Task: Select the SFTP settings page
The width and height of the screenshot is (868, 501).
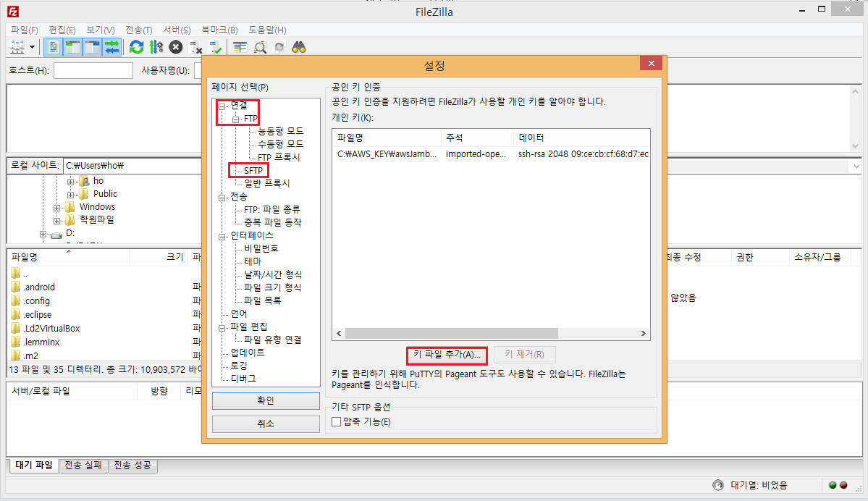Action: pyautogui.click(x=253, y=171)
